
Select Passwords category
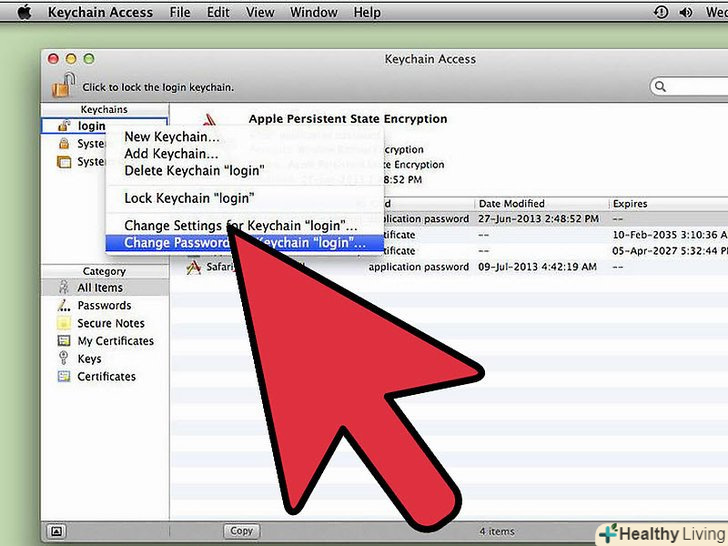105,305
